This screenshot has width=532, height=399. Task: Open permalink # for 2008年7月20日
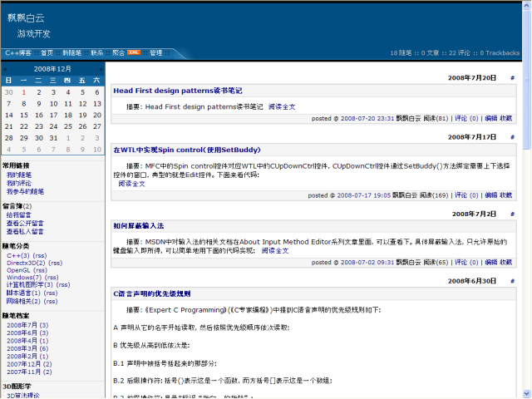tap(512, 78)
